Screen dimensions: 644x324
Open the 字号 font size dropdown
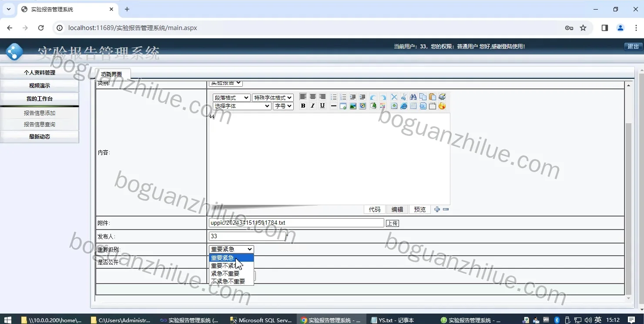[x=283, y=106]
